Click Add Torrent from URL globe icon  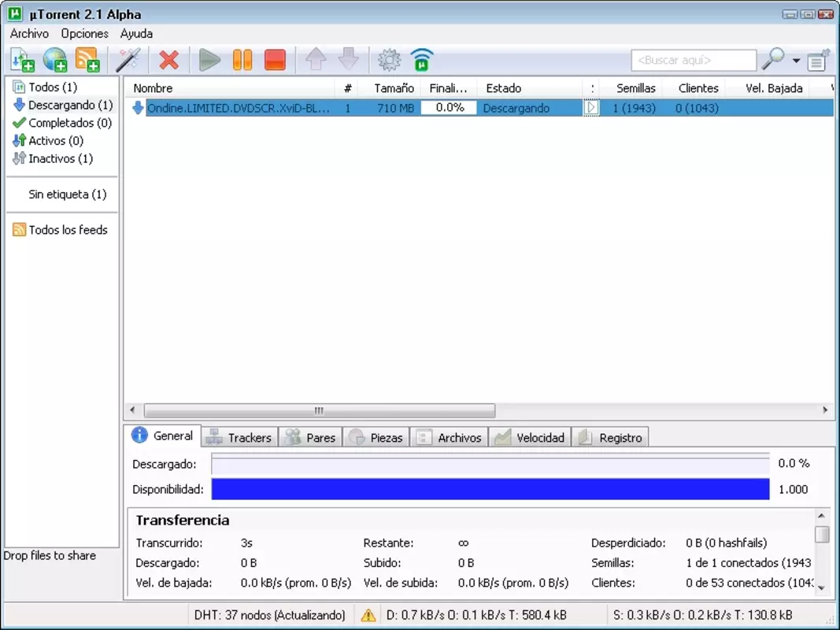tap(55, 60)
